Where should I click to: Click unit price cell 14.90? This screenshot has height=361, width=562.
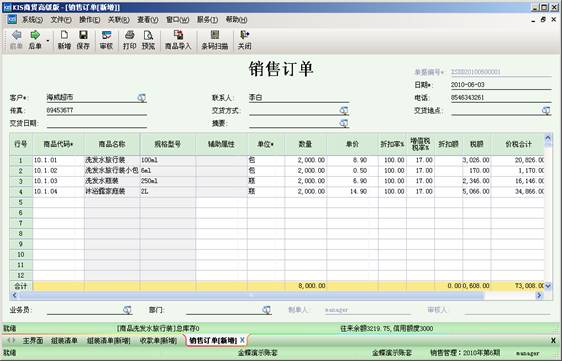pyautogui.click(x=352, y=191)
